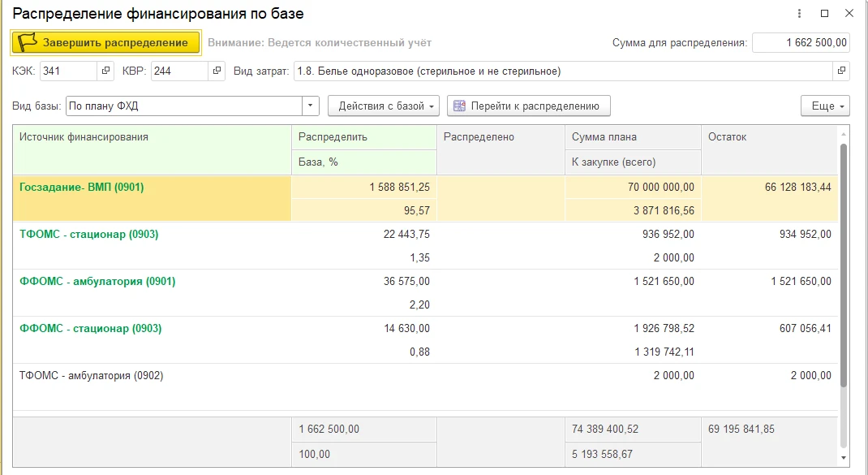Open the КЭК 341 field selection icon
Screen dimensions: 868x475
click(105, 71)
